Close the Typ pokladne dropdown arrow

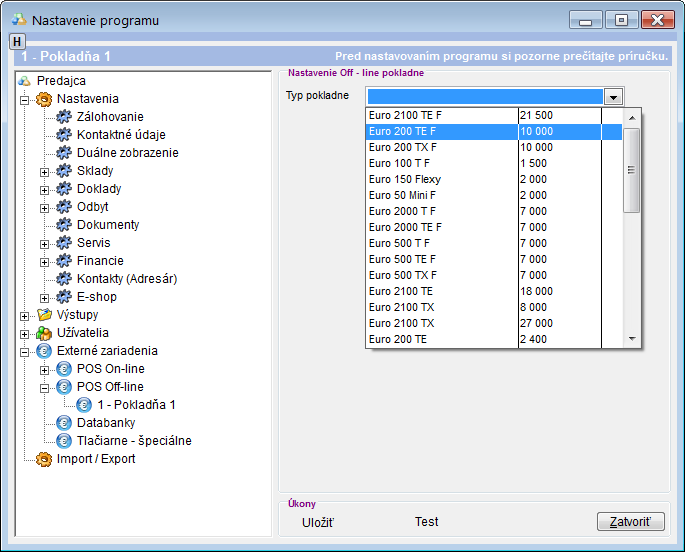click(x=614, y=97)
